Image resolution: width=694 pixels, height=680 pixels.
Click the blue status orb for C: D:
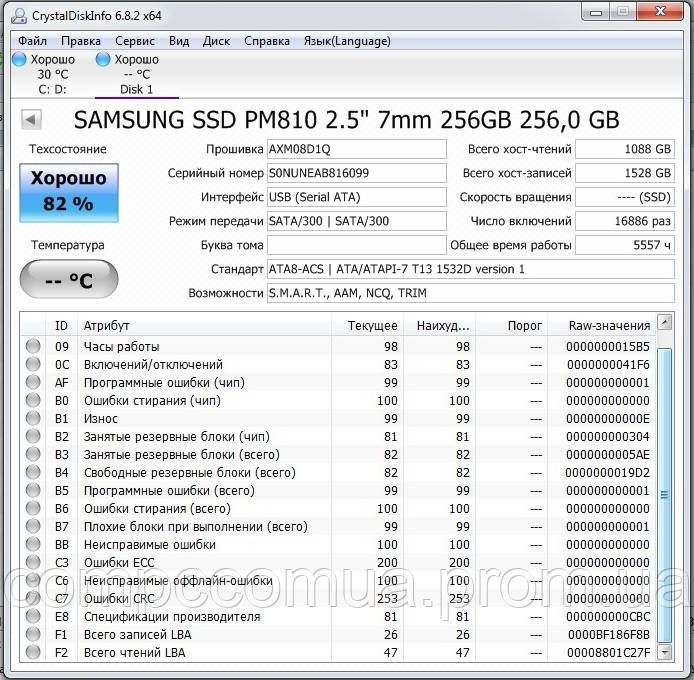pos(19,59)
